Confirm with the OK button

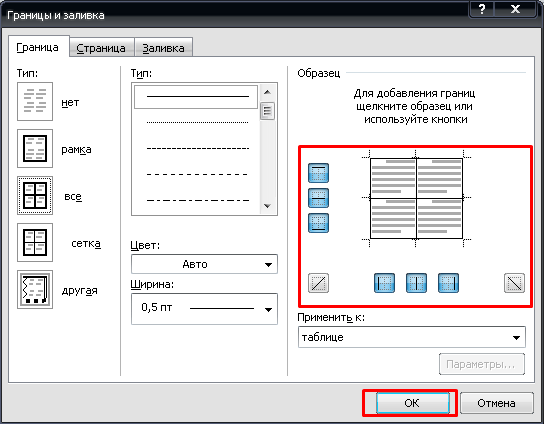(413, 403)
